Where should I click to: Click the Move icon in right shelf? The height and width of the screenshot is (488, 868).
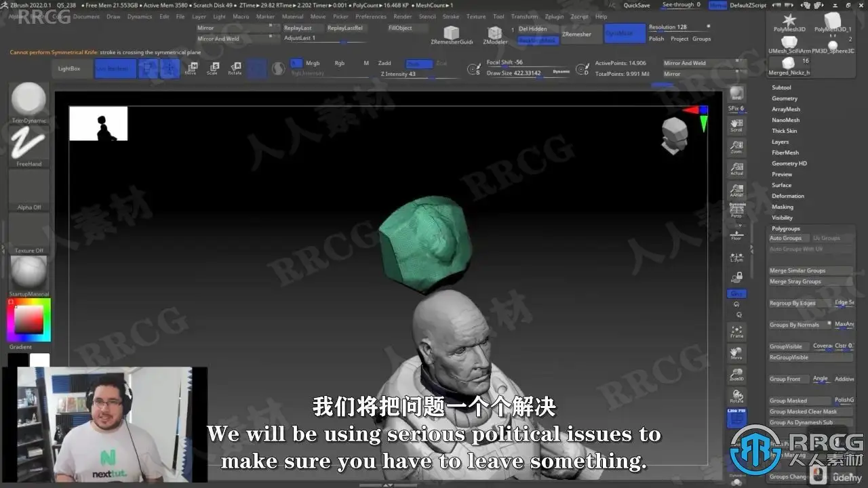coord(736,353)
